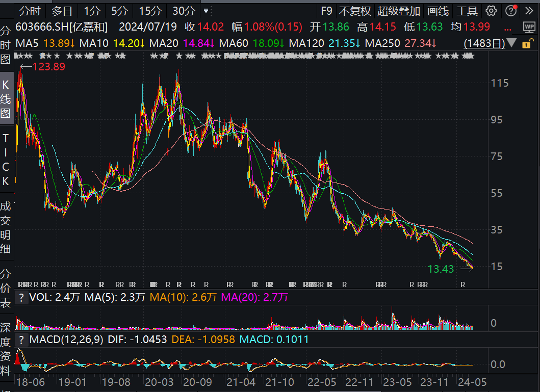Toggle the K线图 sidebar view
Viewport: 540px width, 392px height.
point(6,99)
